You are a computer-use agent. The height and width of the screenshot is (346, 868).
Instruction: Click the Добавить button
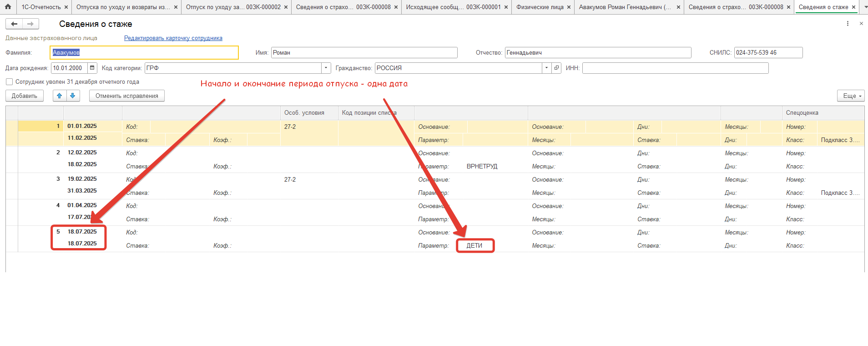click(x=25, y=96)
